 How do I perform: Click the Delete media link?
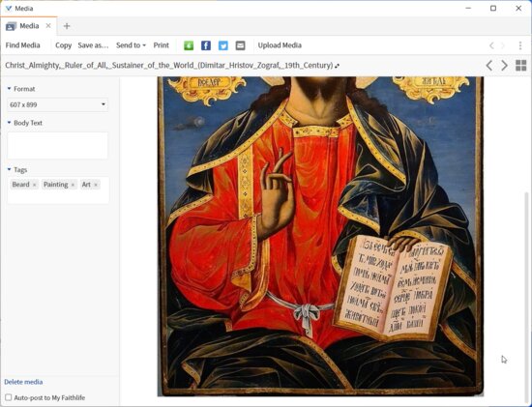(x=23, y=382)
